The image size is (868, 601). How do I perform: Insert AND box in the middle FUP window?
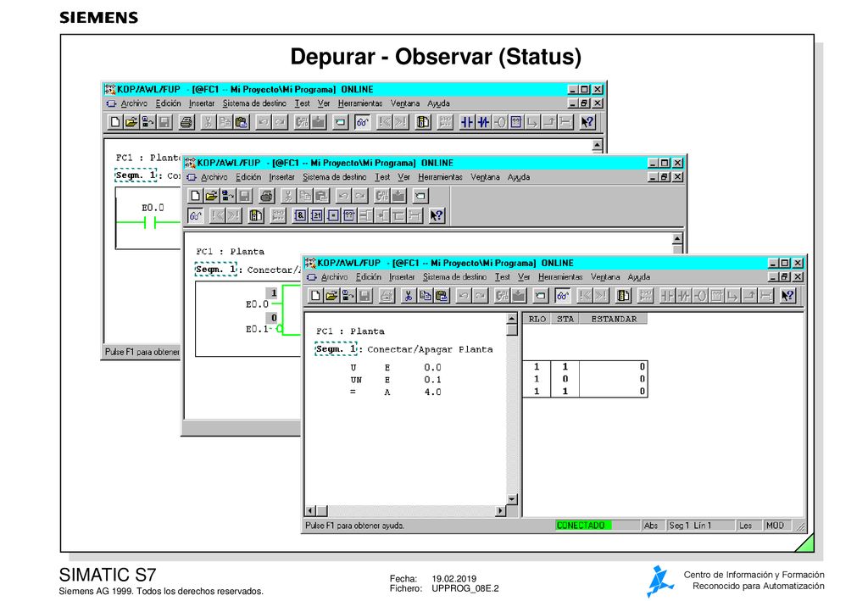click(x=299, y=215)
